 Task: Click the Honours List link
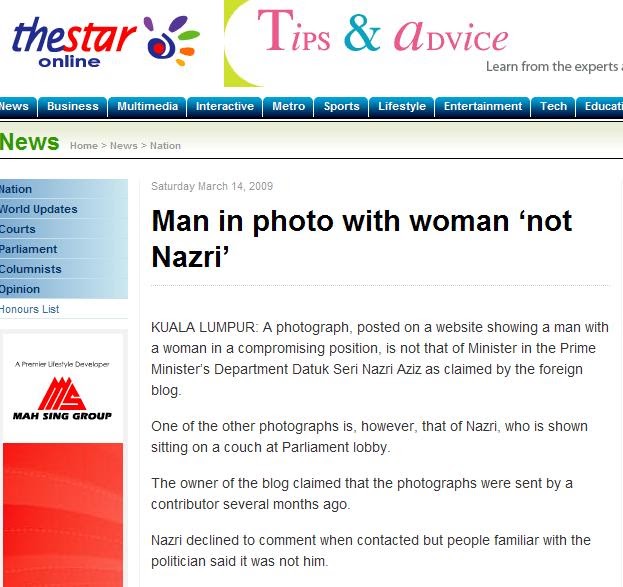point(29,309)
